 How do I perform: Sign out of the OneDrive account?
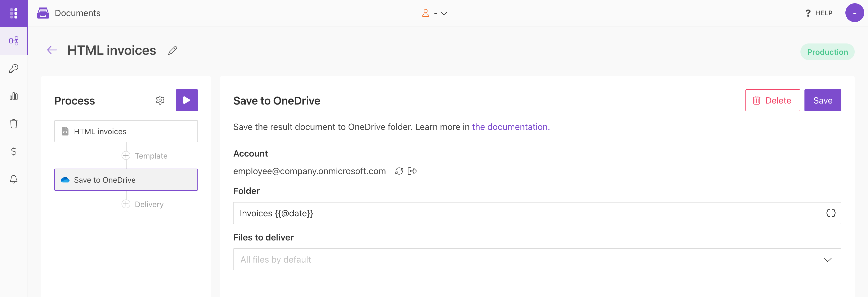tap(412, 171)
